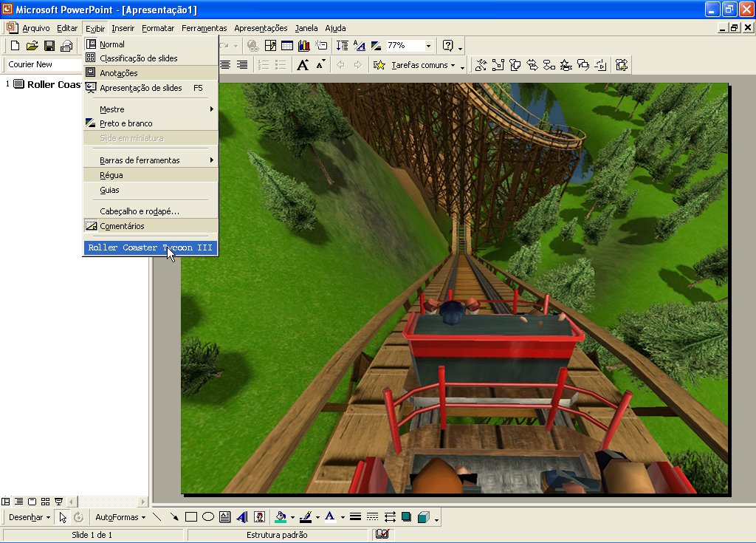Toggle the Numbering list icon
This screenshot has width=756, height=543.
click(x=264, y=65)
